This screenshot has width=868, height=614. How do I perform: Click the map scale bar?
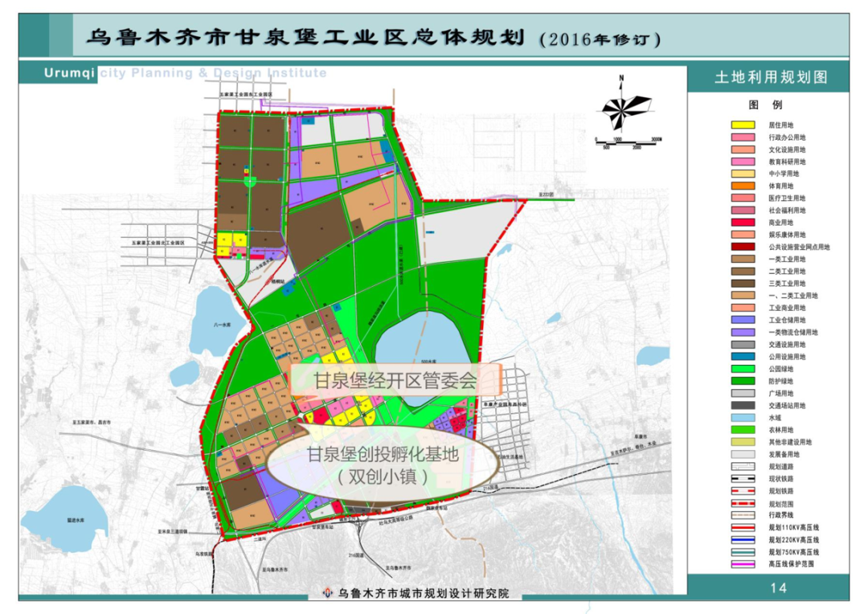coord(628,143)
